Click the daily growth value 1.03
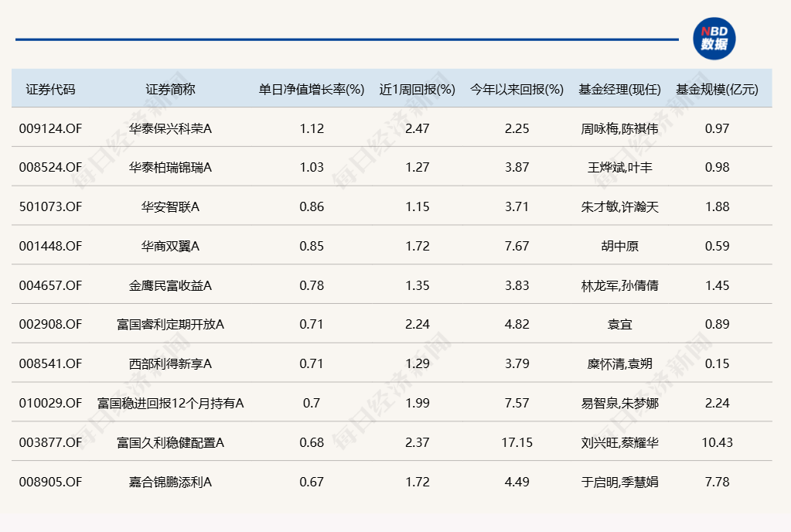Screen dimensions: 791x532 click(312, 168)
